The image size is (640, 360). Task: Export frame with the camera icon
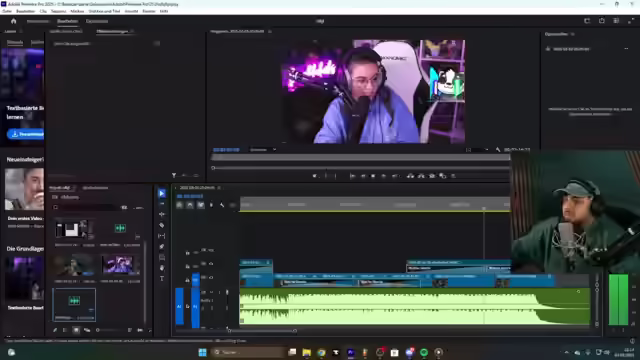(432, 176)
